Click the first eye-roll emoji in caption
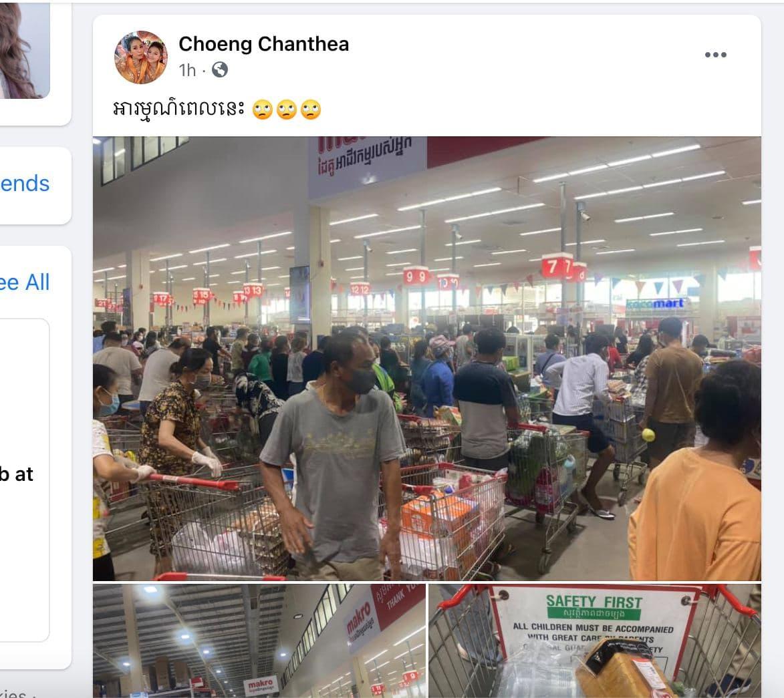 (263, 110)
